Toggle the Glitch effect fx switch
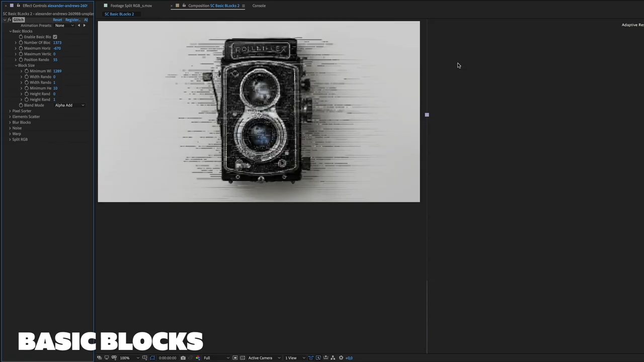The image size is (644, 362). tap(9, 20)
